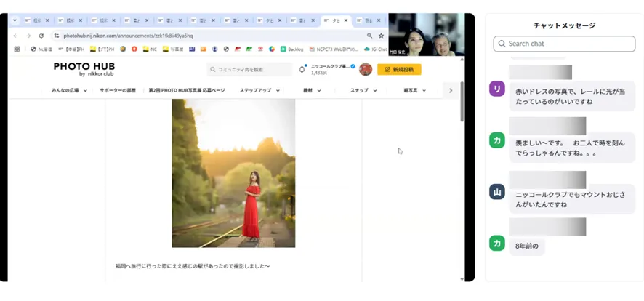644x301 pixels.
Task: Bookmark this page with the star icon
Action: coord(381,36)
